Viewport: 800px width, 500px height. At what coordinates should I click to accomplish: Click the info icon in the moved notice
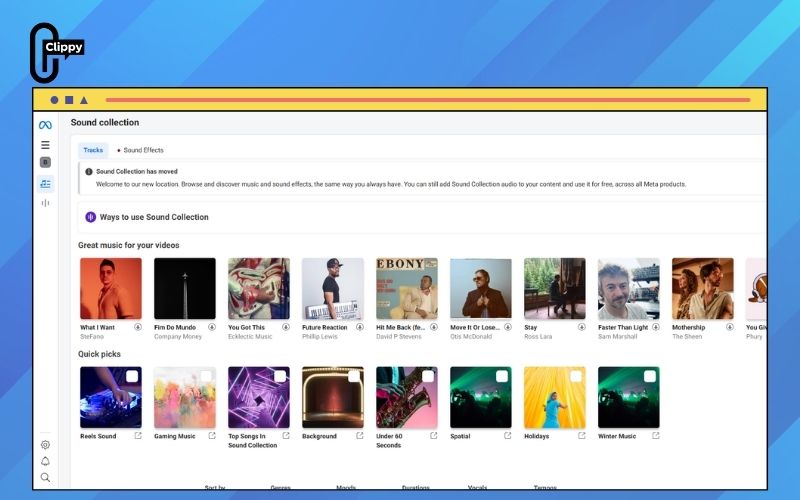click(x=89, y=172)
